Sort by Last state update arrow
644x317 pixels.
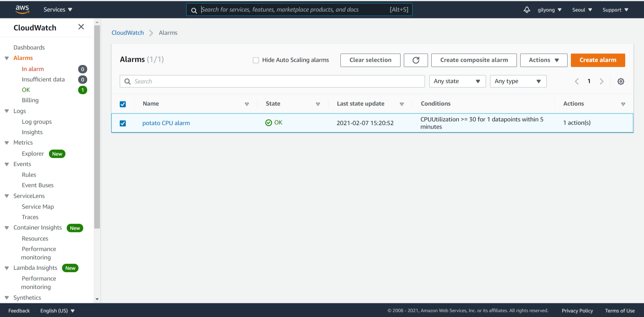click(402, 104)
